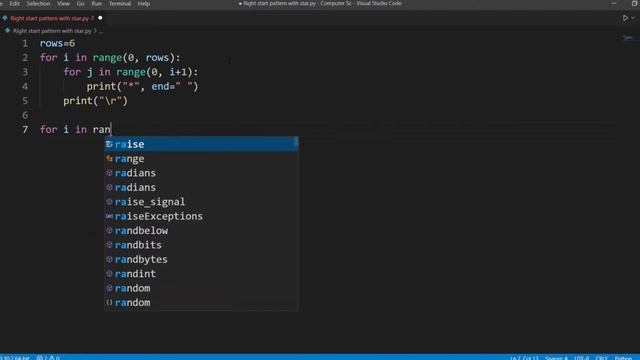640x360 pixels.
Task: Place cursor on line 1 'rows=6'
Action: 58,43
